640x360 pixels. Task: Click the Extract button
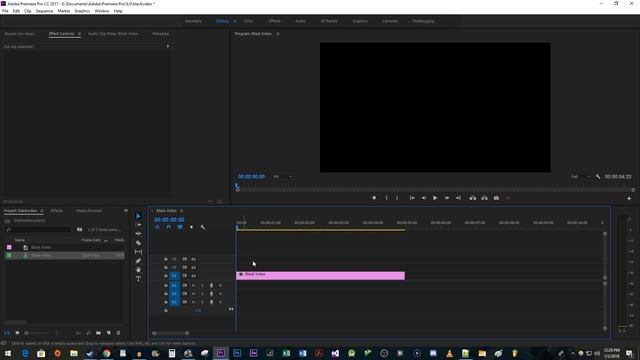[484, 198]
